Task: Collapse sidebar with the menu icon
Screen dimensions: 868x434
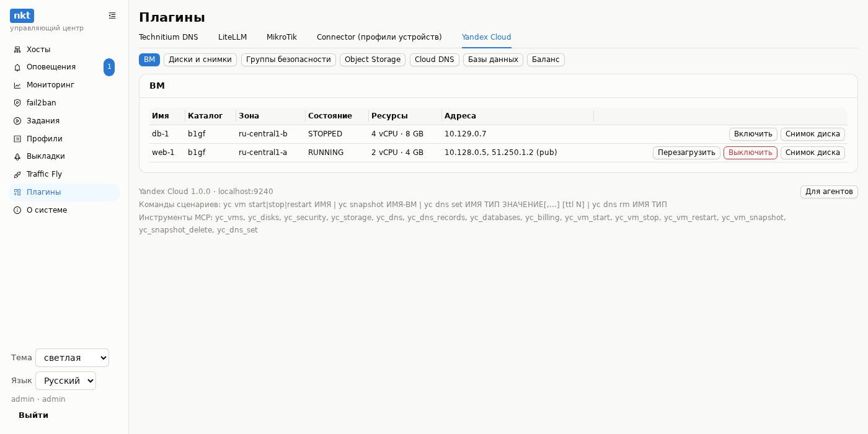Action: click(112, 15)
